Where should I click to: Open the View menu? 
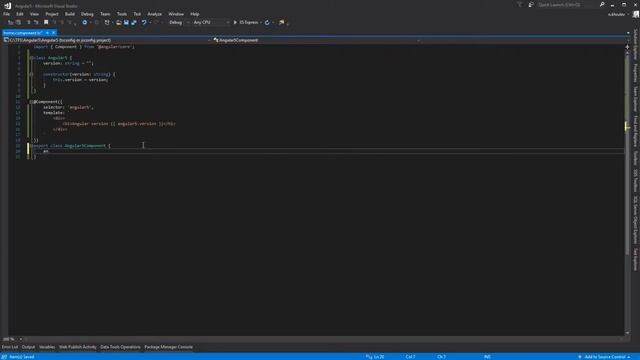(34, 14)
